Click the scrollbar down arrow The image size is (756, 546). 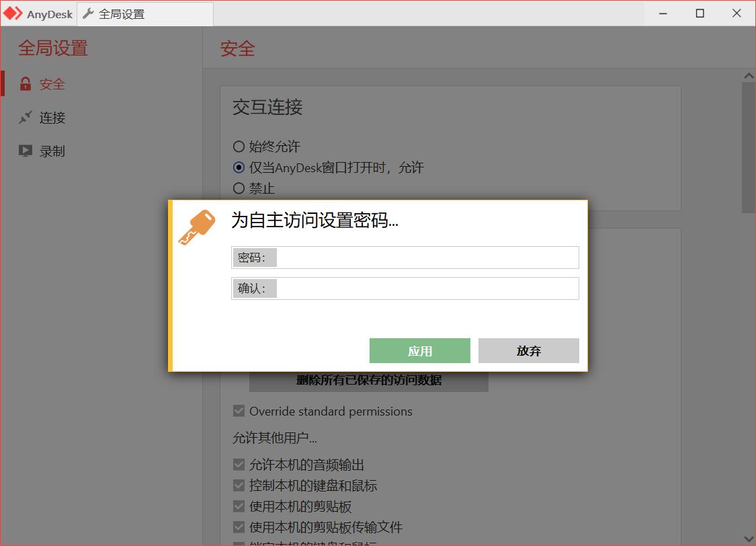(748, 539)
